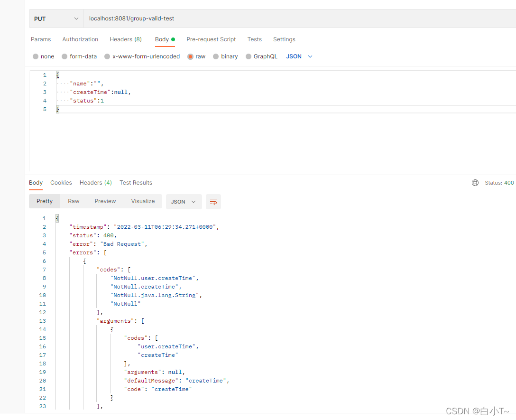Select the binary radio option
The height and width of the screenshot is (420, 516).
216,56
